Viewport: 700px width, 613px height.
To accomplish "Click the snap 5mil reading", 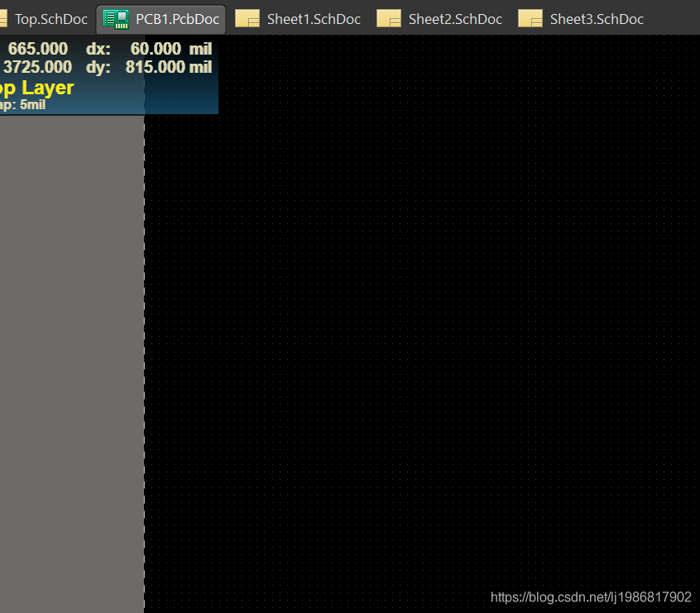I will [22, 105].
